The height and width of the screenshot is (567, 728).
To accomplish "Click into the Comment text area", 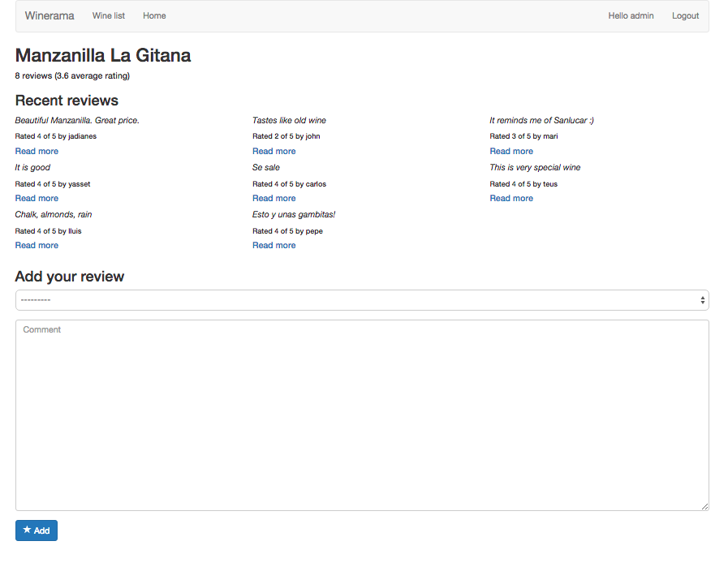I will [361, 415].
